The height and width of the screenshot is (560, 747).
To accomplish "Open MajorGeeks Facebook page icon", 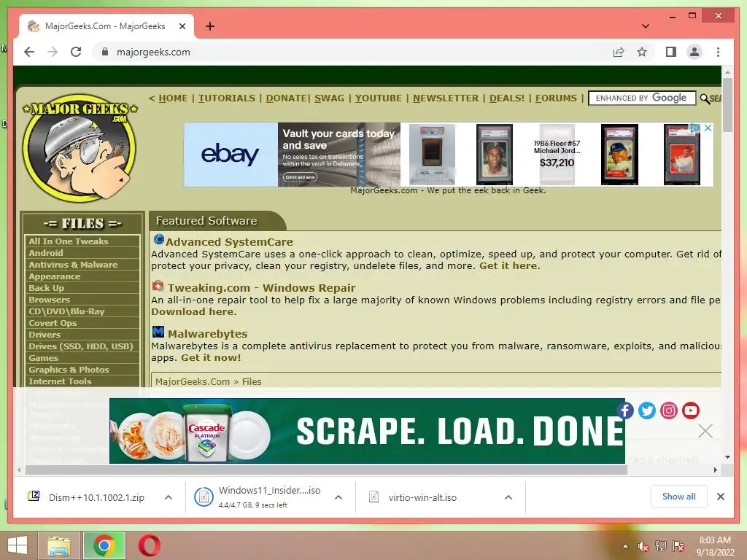I will click(625, 411).
